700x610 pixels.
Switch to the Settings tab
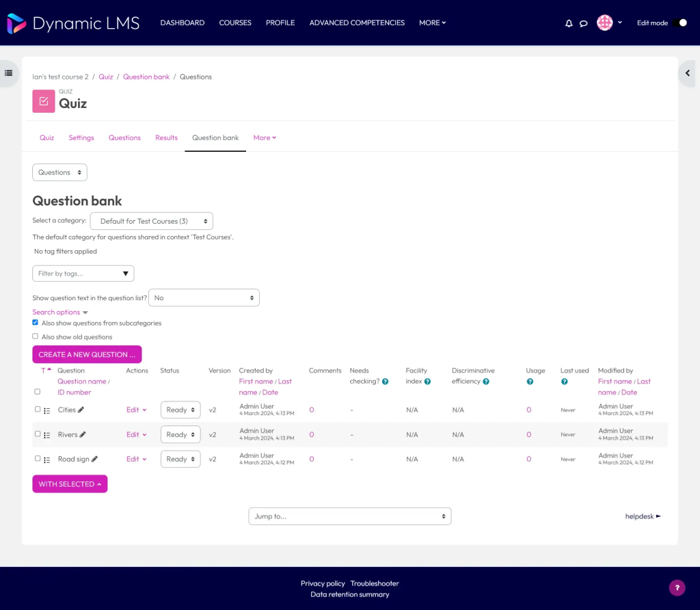click(81, 137)
